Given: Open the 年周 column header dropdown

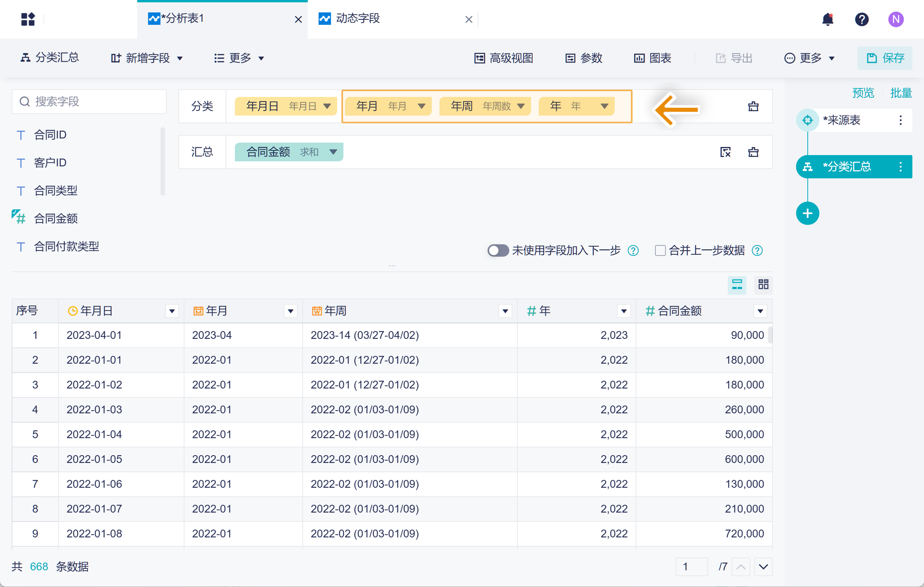Looking at the screenshot, I should pyautogui.click(x=505, y=311).
